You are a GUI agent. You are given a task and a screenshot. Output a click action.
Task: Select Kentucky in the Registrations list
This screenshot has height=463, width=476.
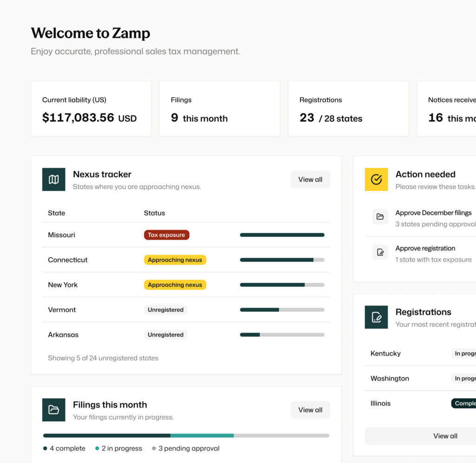[385, 353]
